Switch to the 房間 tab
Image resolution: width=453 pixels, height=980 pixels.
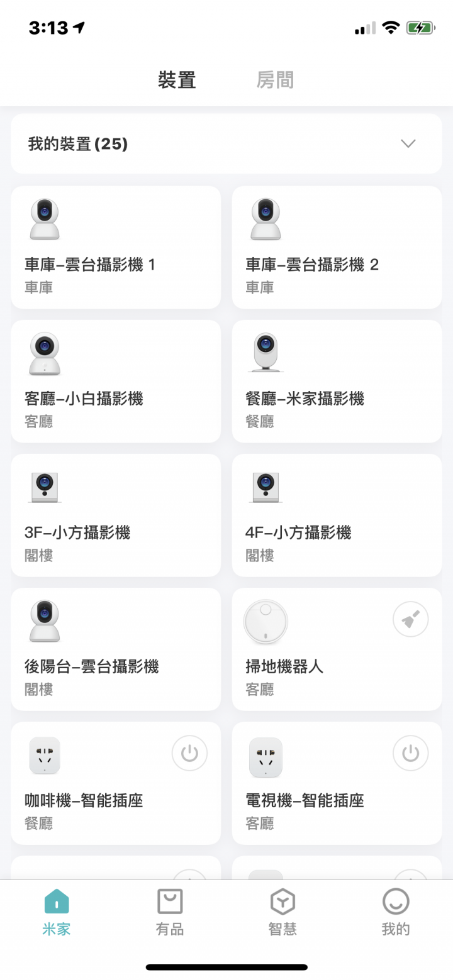[275, 80]
